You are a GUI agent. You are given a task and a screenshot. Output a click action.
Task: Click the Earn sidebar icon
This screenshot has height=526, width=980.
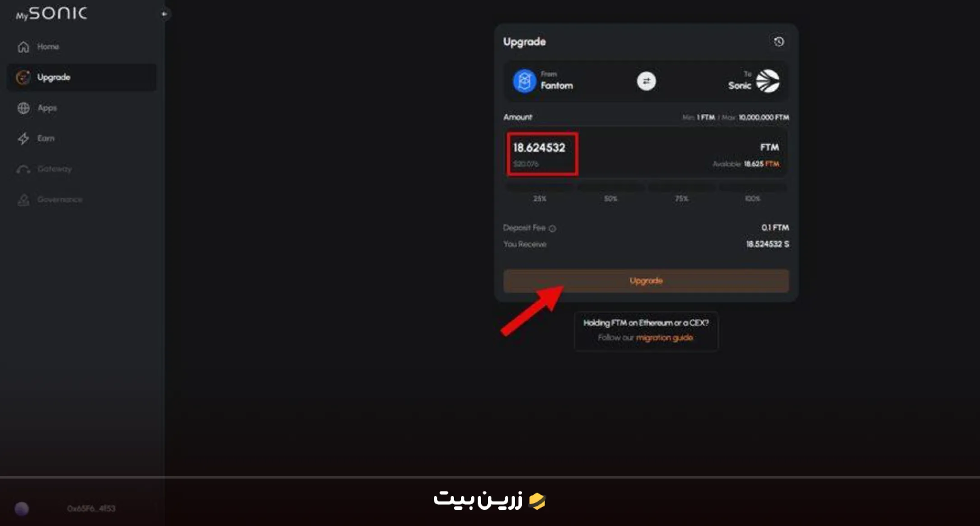pyautogui.click(x=23, y=138)
